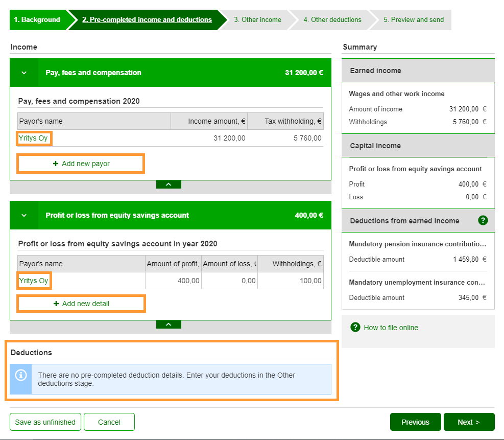Click the Cancel button
This screenshot has height=440, width=504.
[109, 422]
